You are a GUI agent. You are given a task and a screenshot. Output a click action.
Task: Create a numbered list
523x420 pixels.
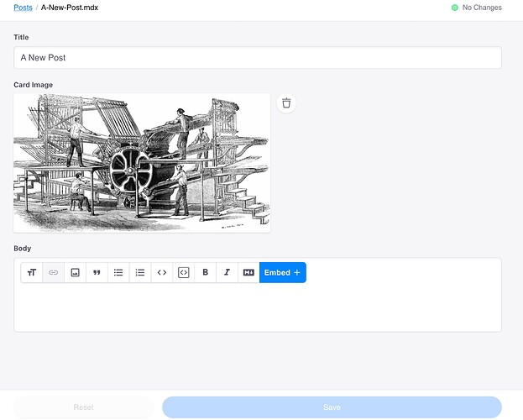140,272
